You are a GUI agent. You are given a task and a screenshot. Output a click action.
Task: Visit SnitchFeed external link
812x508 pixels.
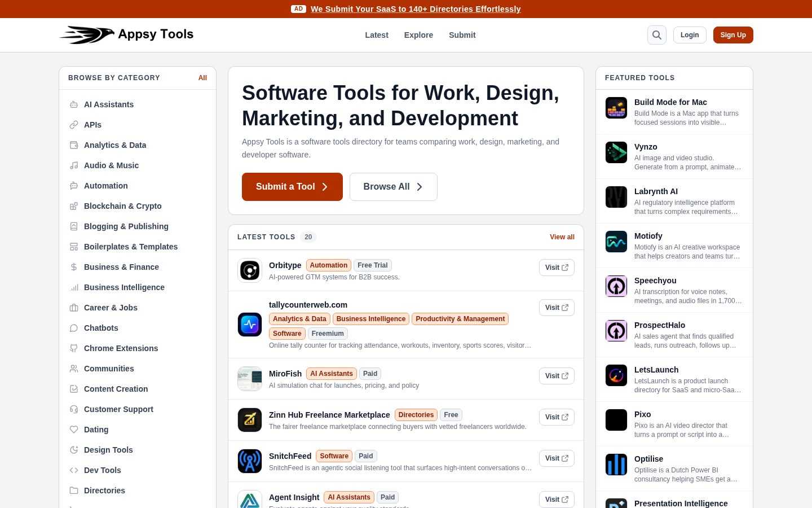pos(557,458)
